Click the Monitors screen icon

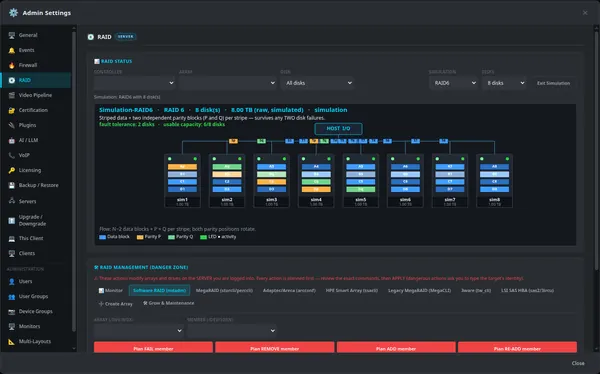[x=12, y=327]
